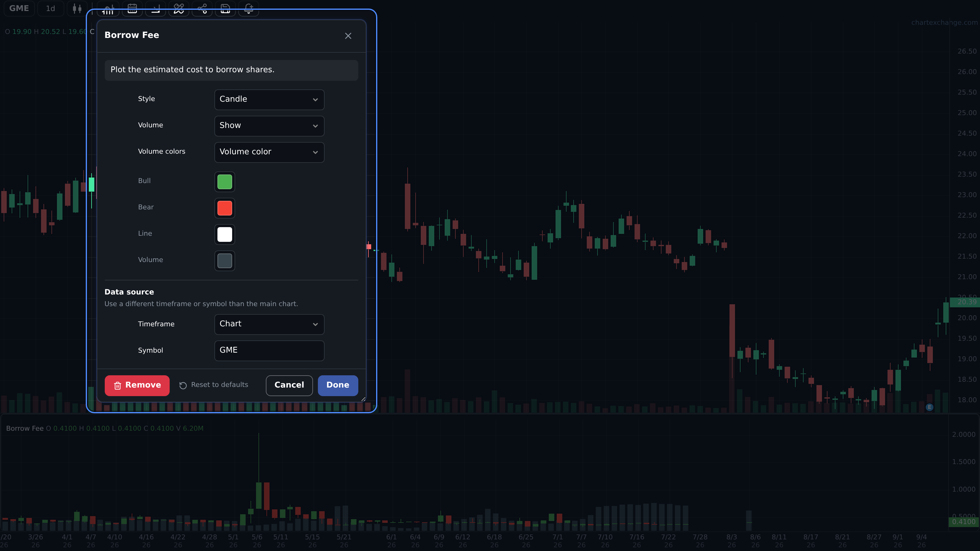Click the blue Done button
Viewport: 980px width, 551px height.
[x=338, y=386]
